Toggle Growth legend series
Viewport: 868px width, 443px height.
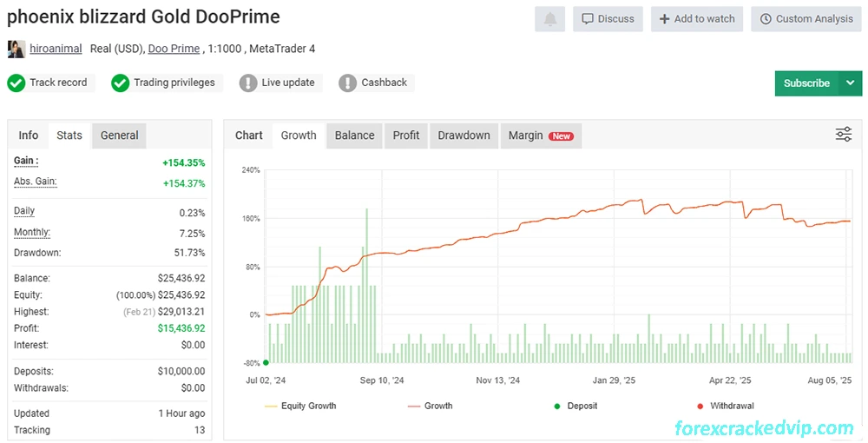click(431, 406)
